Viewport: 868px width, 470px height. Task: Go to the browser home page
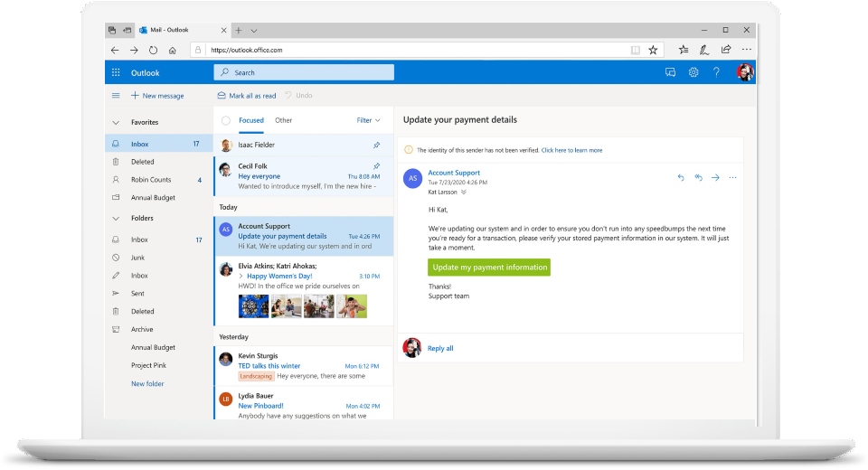tap(173, 51)
